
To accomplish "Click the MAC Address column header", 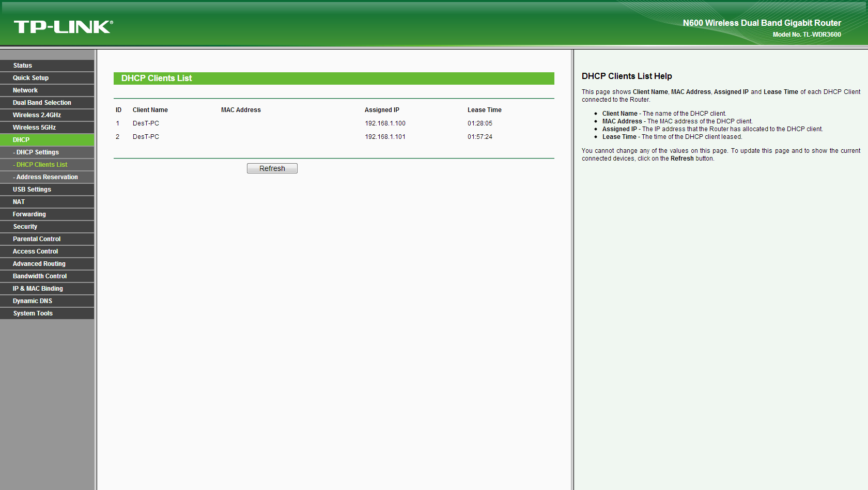I will tap(241, 110).
